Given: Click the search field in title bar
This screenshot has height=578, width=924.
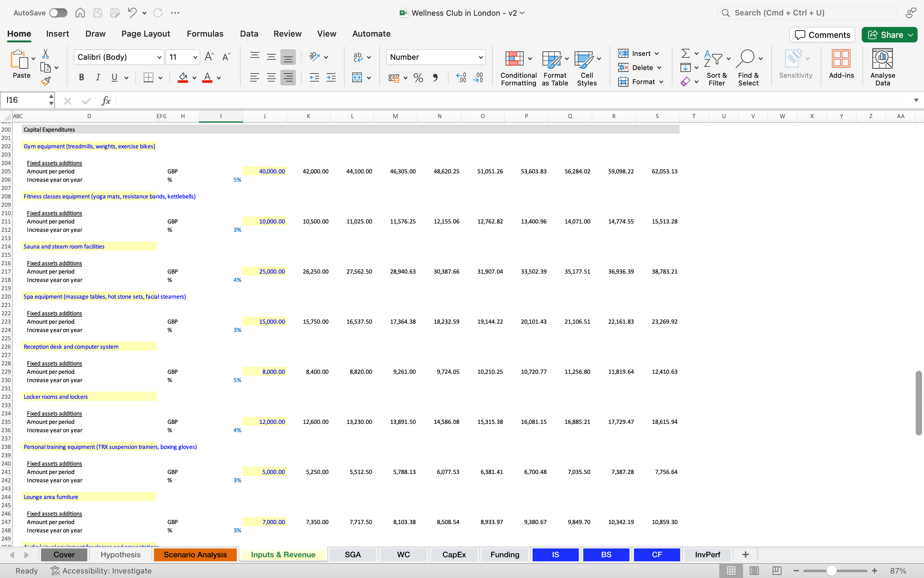Looking at the screenshot, I should click(807, 13).
